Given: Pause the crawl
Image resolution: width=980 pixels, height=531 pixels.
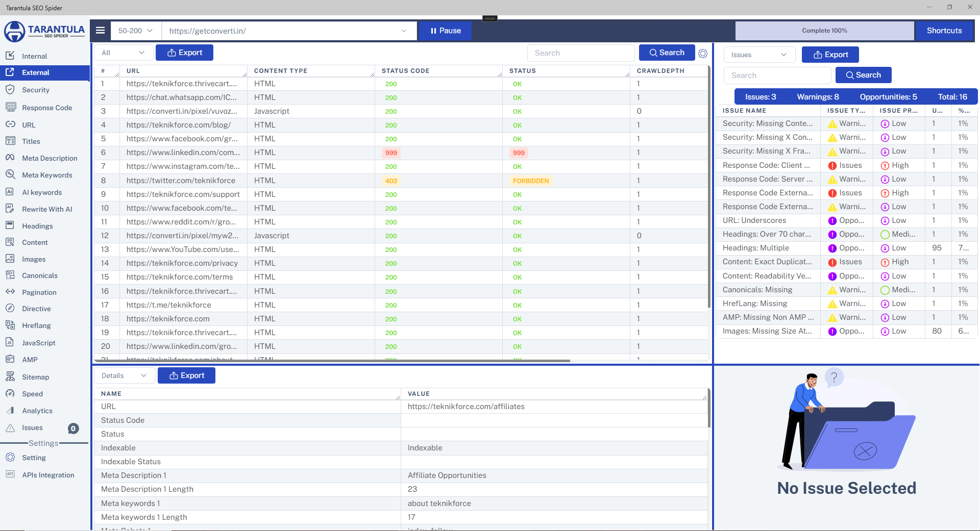Looking at the screenshot, I should tap(445, 31).
